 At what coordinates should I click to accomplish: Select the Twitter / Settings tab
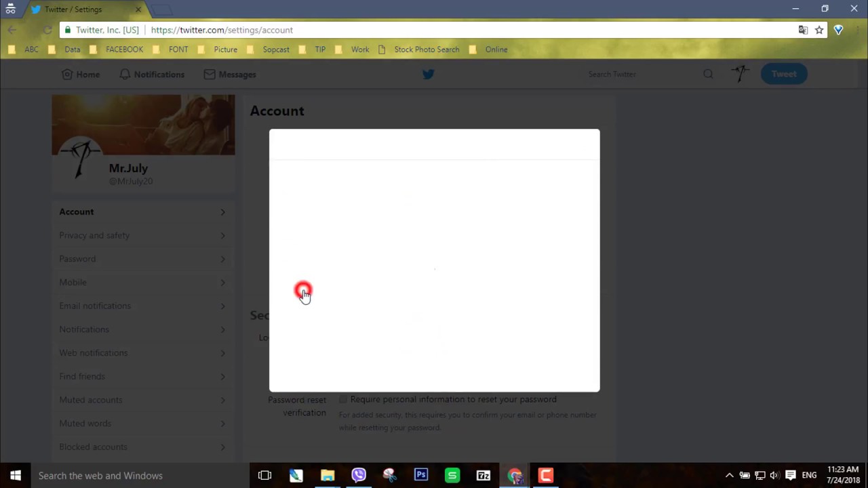click(87, 9)
